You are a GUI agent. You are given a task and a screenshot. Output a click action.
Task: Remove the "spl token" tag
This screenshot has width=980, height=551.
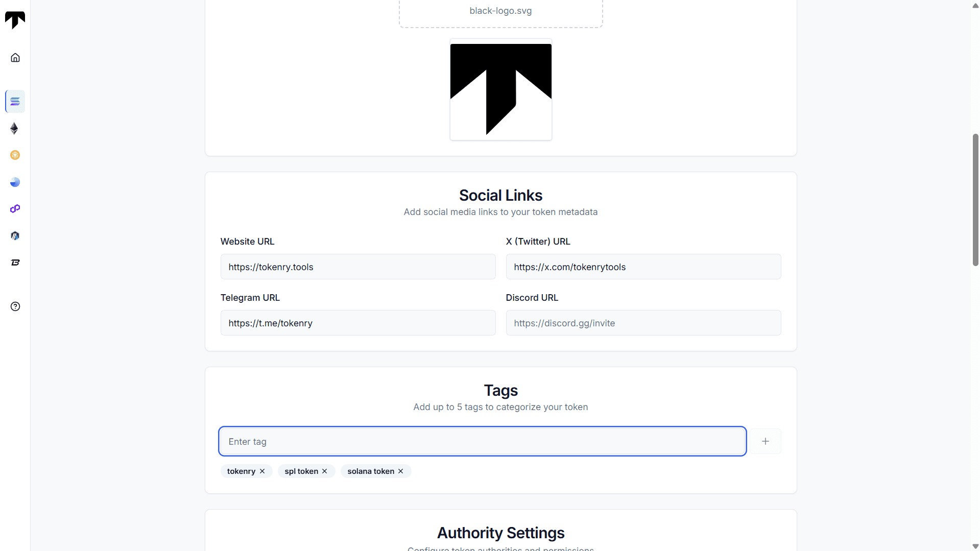pos(325,471)
